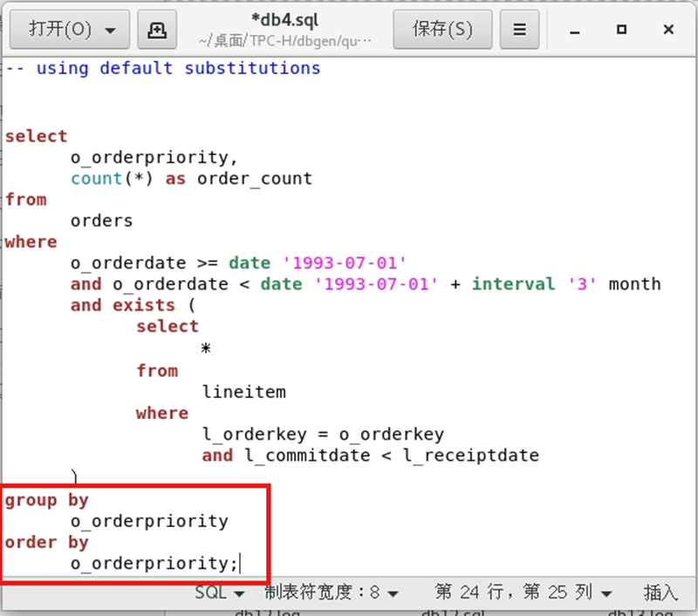Expand the 打开(O) dropdown arrow
Screen dimensions: 698x616
pyautogui.click(x=110, y=31)
